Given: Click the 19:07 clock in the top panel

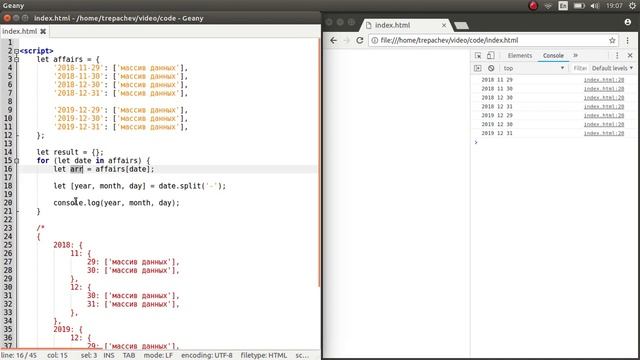Looking at the screenshot, I should (x=614, y=6).
